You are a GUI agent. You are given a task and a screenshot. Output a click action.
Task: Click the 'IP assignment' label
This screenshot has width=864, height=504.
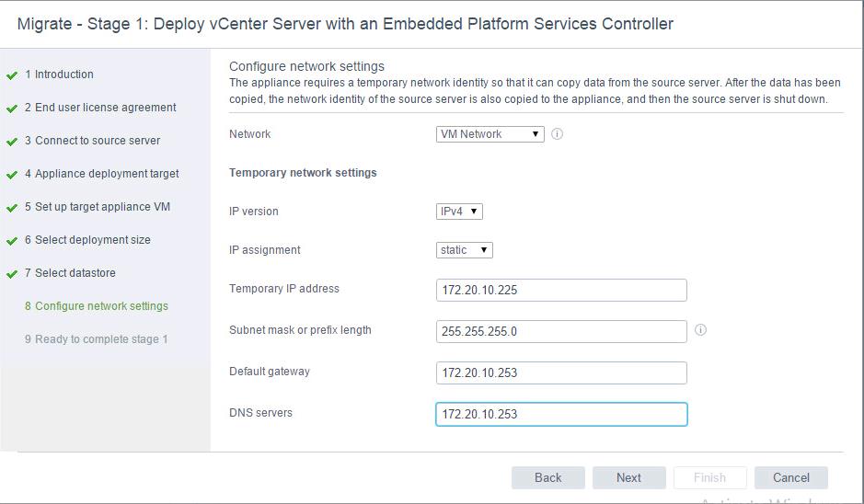tap(264, 249)
